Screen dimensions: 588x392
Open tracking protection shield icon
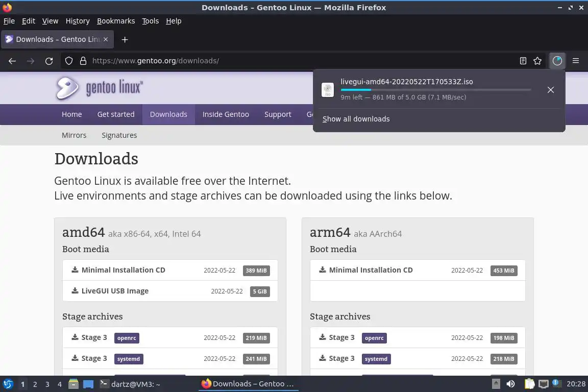click(68, 61)
